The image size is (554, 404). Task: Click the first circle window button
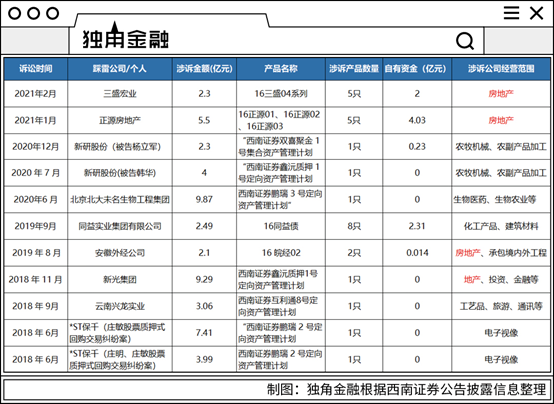[14, 14]
